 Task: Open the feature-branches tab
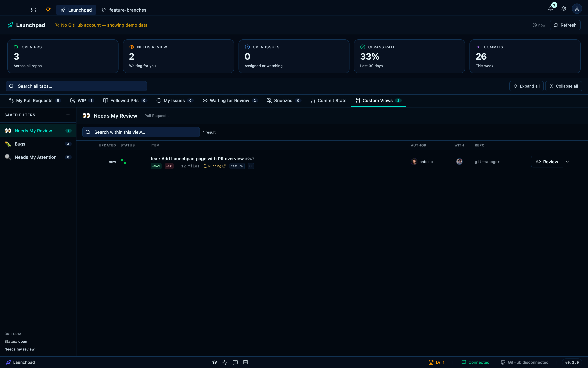(124, 10)
